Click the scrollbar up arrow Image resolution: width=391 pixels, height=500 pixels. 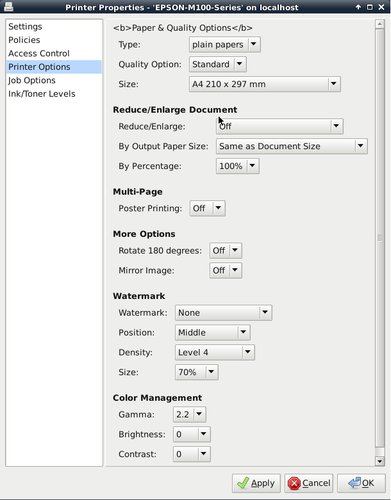[x=379, y=24]
